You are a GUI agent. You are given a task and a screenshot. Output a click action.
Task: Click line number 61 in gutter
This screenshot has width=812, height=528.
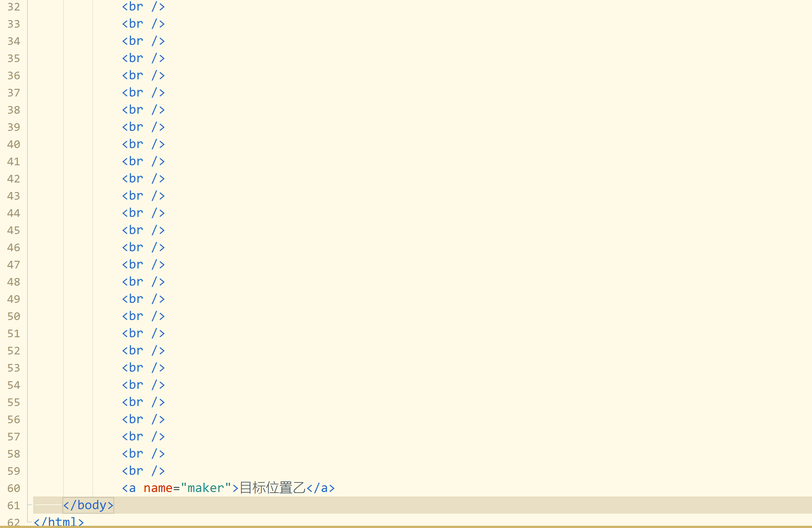tap(14, 505)
